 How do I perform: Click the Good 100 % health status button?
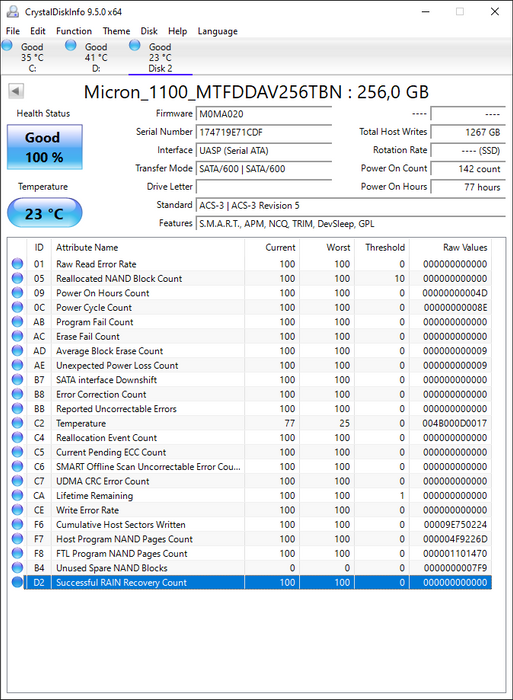(45, 147)
